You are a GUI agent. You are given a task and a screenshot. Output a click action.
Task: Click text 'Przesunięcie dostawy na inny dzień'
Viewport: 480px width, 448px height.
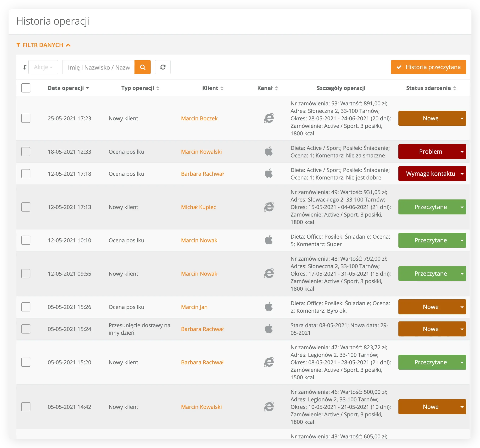pos(139,329)
